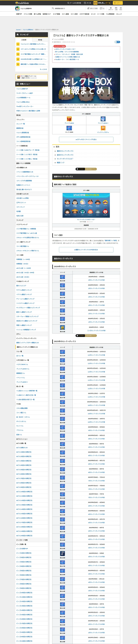
Task: Jump to 最新のセレクトボックス in contents
Action: 65,151
